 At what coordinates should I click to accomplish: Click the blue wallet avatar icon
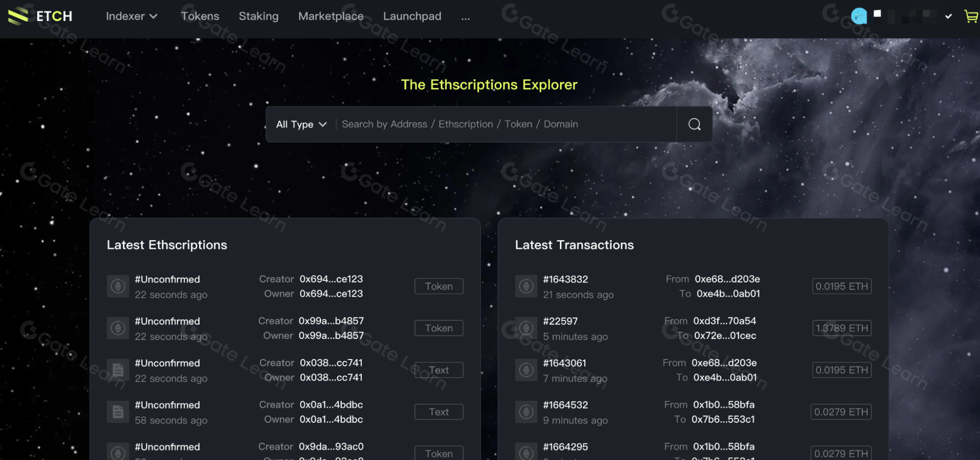(858, 16)
